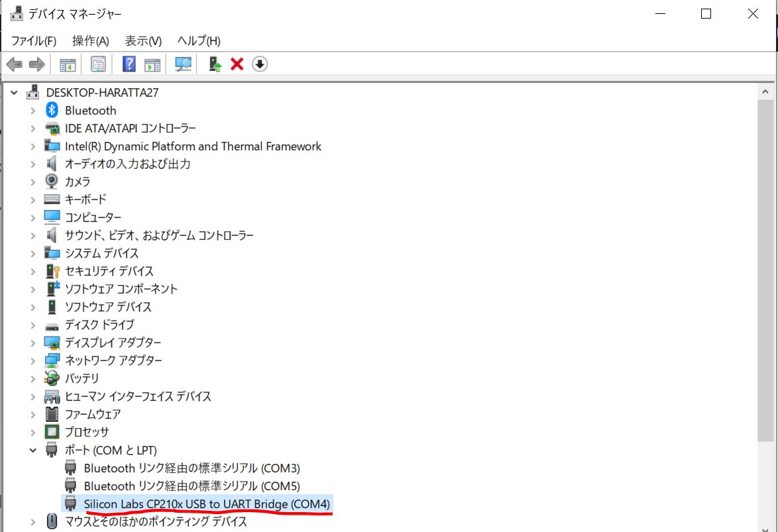Select the ディスク ドライブ label
Image resolution: width=778 pixels, height=532 pixels.
coord(99,325)
